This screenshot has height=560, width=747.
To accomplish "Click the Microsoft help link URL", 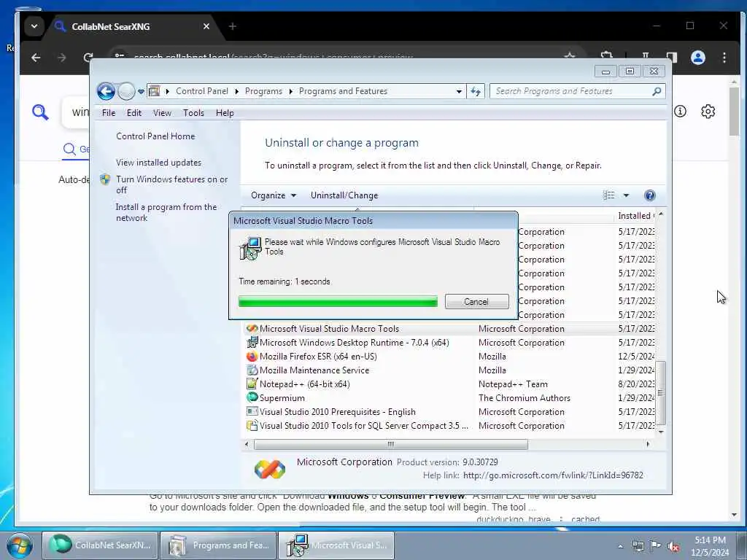I will 553,475.
